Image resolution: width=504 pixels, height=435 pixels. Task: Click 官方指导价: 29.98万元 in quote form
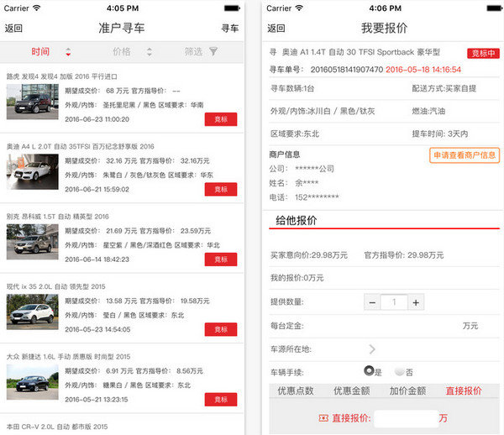click(x=404, y=255)
